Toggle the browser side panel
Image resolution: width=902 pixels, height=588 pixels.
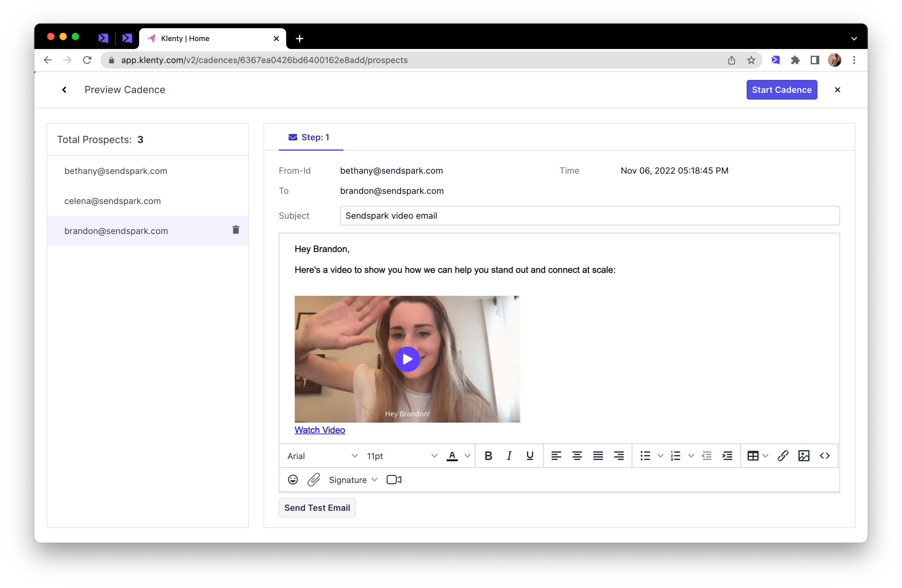click(x=815, y=60)
